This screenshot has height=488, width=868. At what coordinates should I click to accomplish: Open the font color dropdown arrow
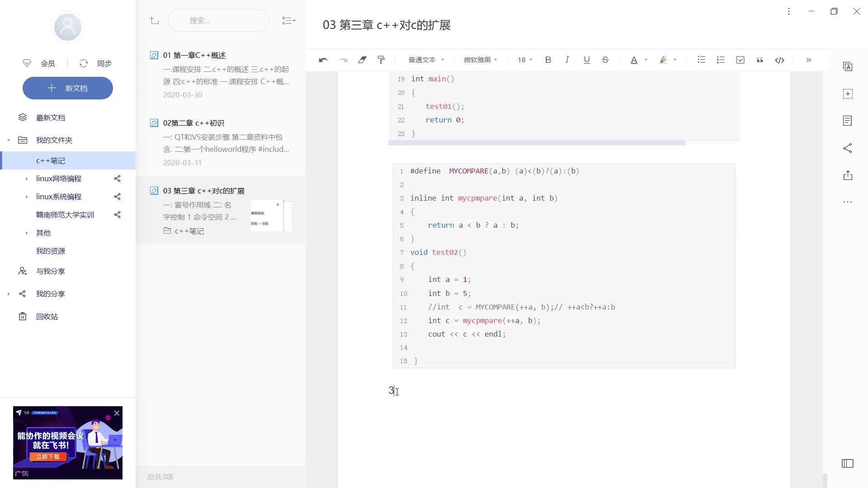pyautogui.click(x=646, y=60)
